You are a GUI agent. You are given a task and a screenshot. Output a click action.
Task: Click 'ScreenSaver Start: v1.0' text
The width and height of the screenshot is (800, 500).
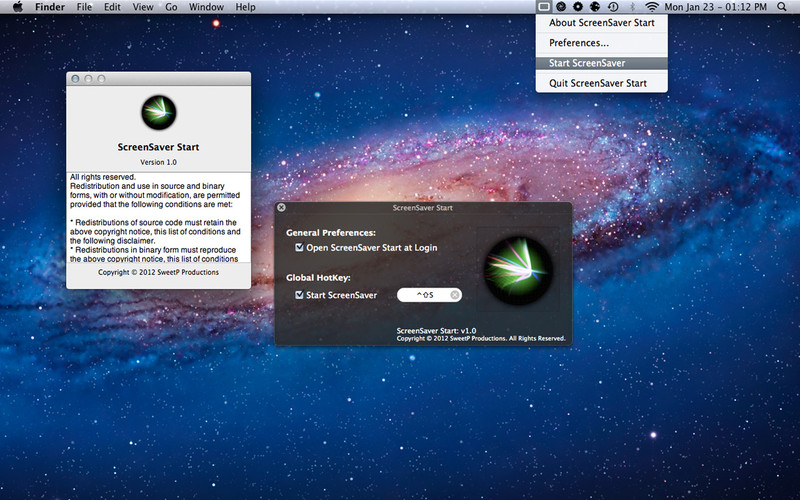pyautogui.click(x=436, y=331)
